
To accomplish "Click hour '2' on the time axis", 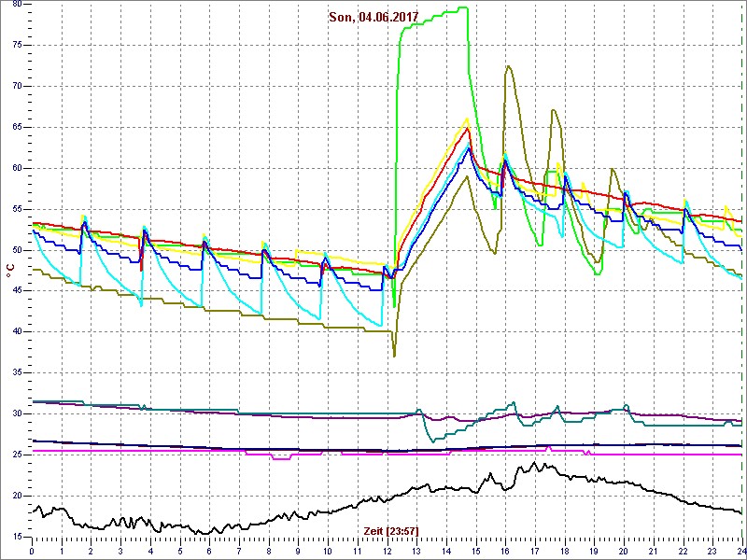I will 91,551.
